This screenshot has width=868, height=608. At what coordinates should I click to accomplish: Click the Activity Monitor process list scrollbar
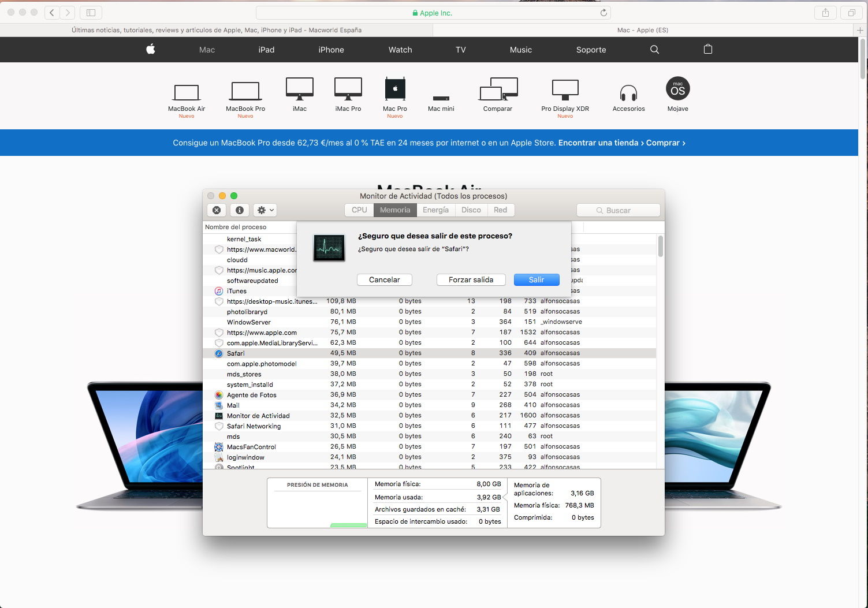(660, 246)
